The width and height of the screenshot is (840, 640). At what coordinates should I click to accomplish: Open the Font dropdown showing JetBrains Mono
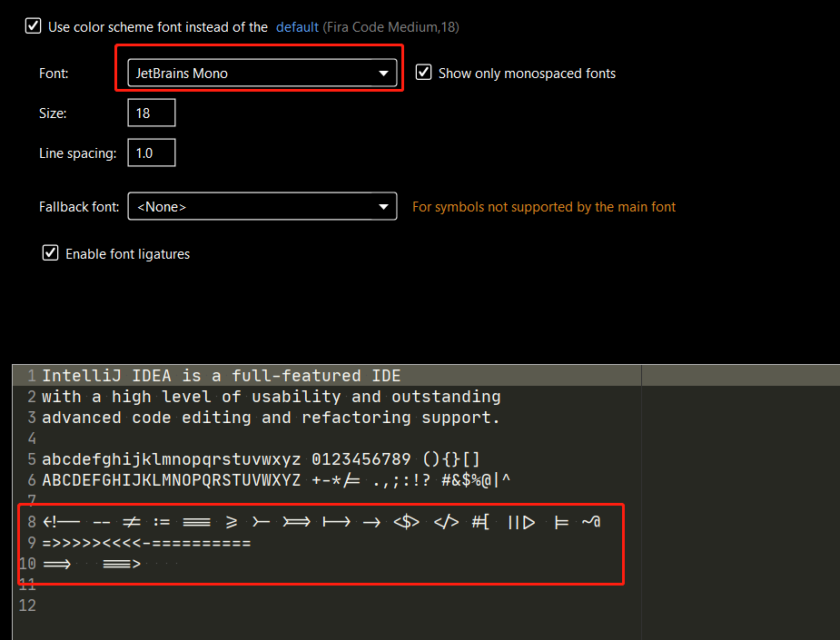click(x=262, y=74)
